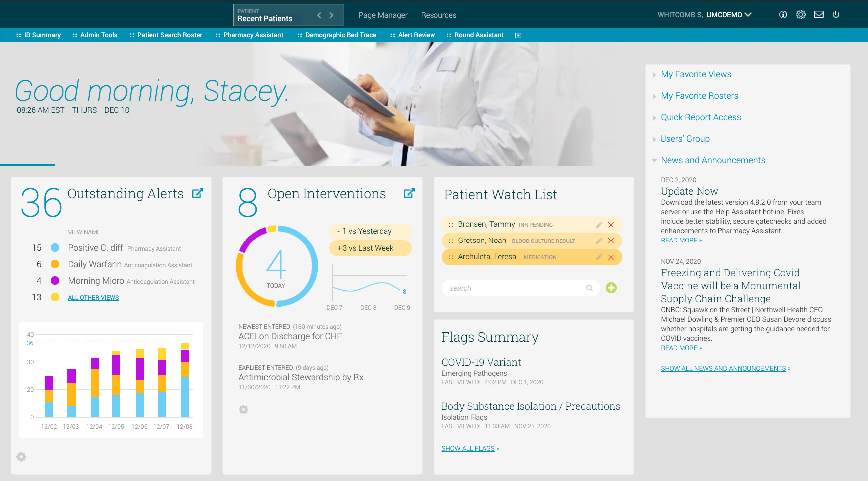Screen dimensions: 868x481
Task: Open the Open Interventions pop-out icon
Action: click(x=409, y=193)
